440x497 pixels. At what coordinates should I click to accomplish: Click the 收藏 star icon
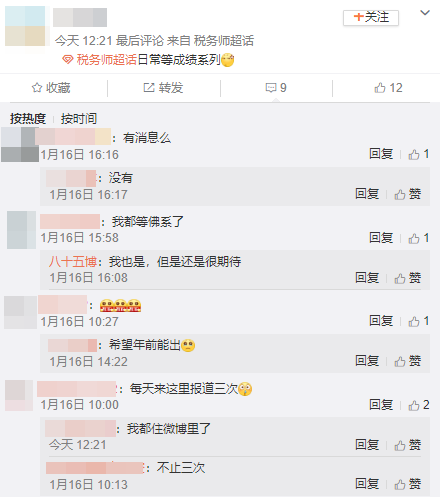37,88
